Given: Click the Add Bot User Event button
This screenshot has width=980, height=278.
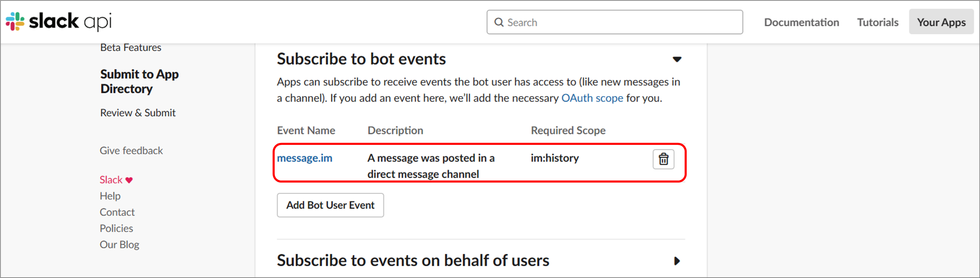Looking at the screenshot, I should point(330,205).
